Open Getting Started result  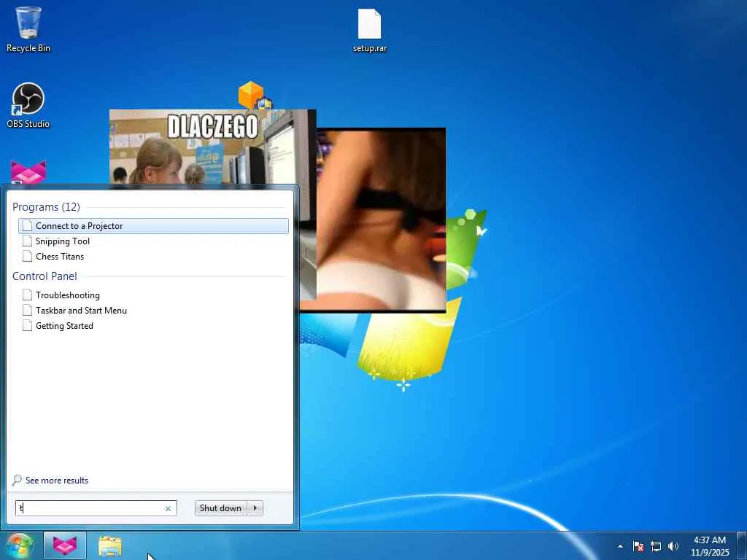[x=153, y=326]
